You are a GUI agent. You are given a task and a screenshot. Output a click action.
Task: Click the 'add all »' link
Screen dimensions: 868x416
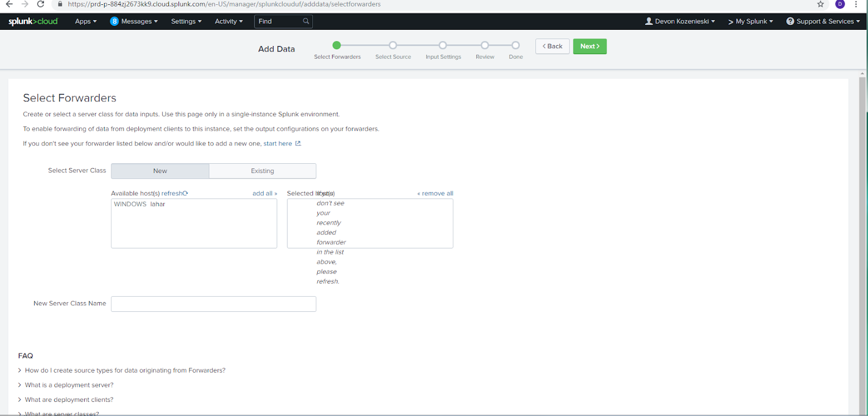(x=265, y=194)
